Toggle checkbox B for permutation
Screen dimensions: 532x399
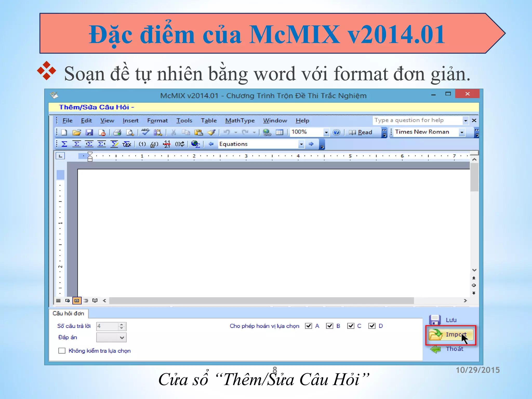tap(330, 326)
